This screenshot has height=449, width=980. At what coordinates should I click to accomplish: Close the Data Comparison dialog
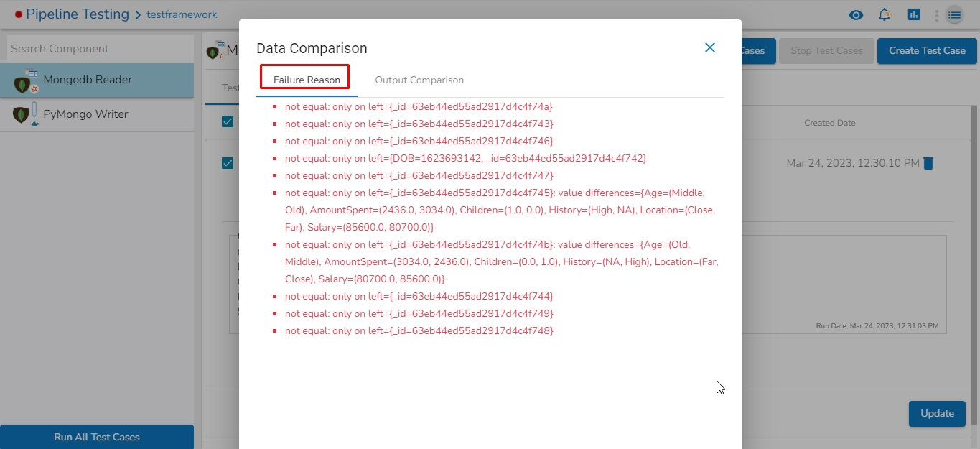(709, 47)
